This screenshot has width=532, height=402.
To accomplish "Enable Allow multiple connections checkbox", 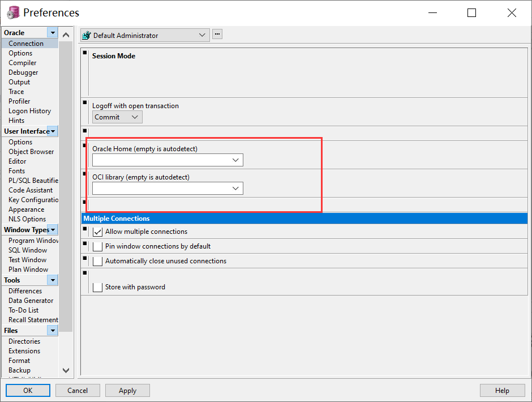I will [x=97, y=232].
